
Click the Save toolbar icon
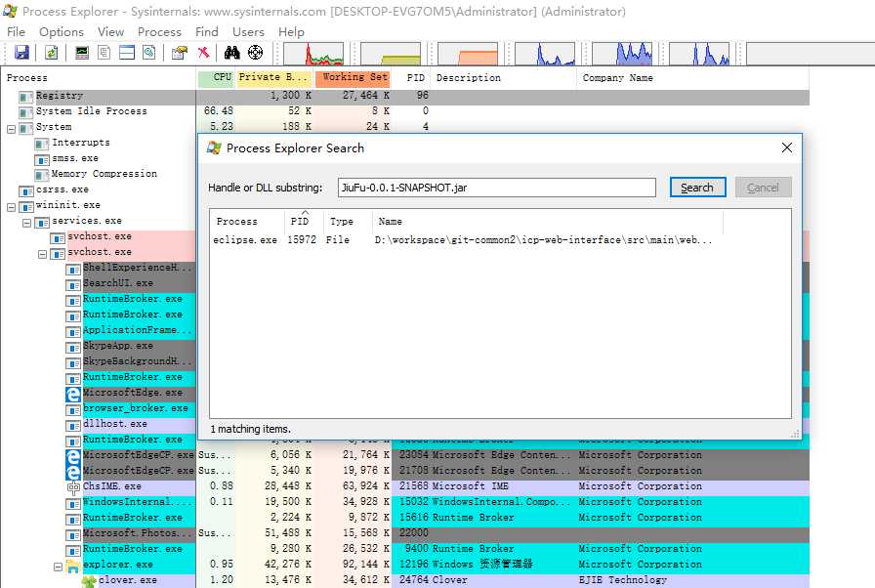click(x=21, y=53)
